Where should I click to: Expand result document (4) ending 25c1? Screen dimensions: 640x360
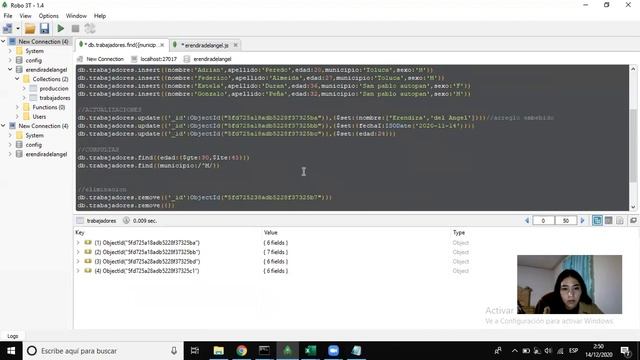click(x=78, y=271)
